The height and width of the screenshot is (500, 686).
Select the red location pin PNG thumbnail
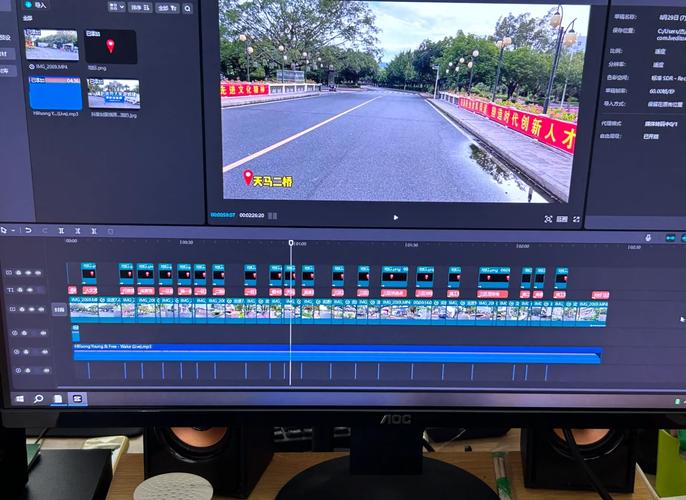110,47
